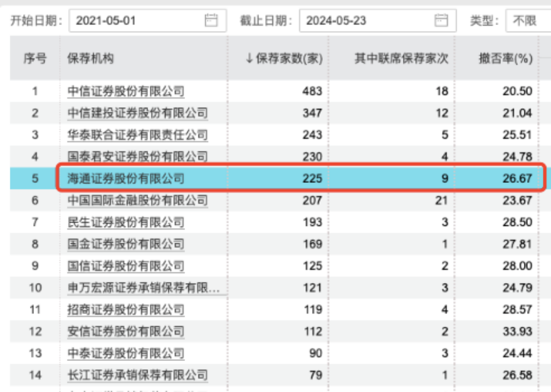Select the rate 28.57 for 招商证券
Viewport: 551px width, 392px height.
pyautogui.click(x=517, y=309)
